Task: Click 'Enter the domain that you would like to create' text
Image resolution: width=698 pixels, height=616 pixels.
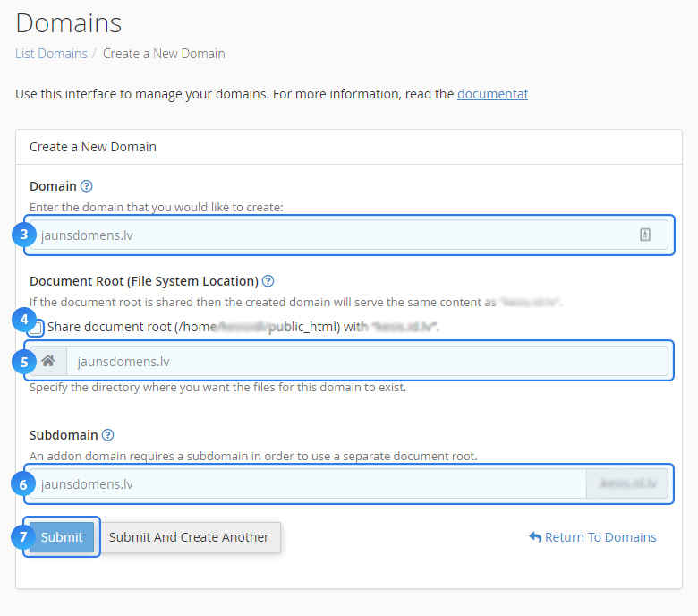Action: point(157,207)
